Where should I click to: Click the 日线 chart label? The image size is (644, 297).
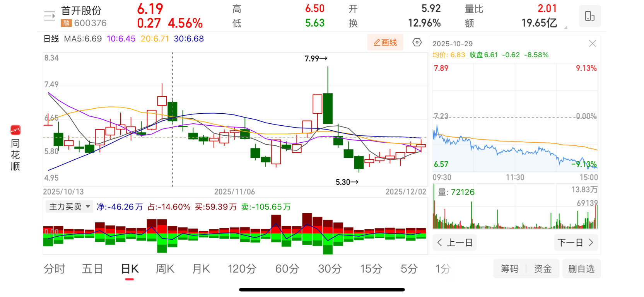(51, 39)
